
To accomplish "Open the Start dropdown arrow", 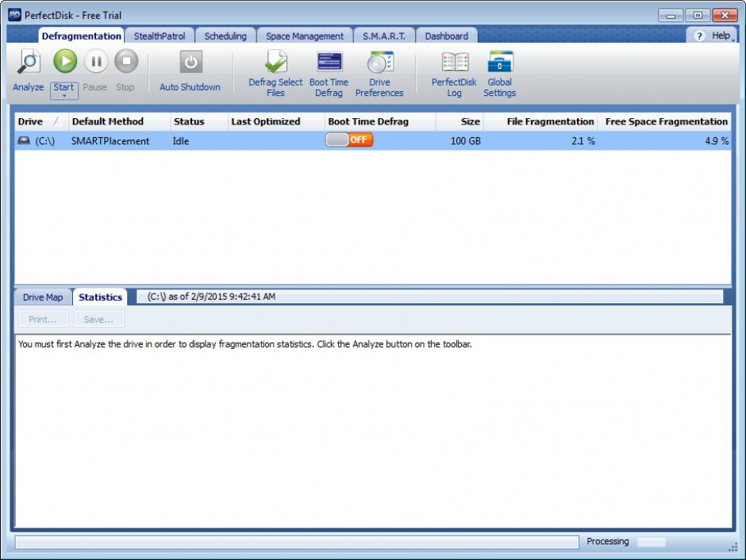I will click(x=63, y=96).
